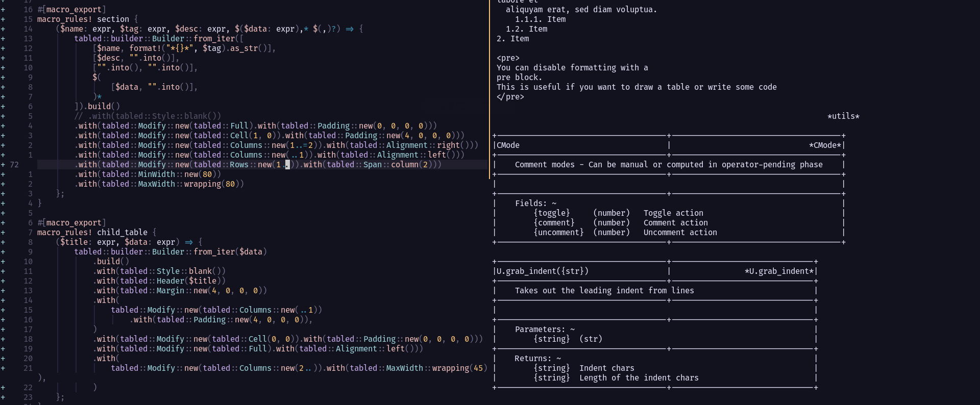Image resolution: width=980 pixels, height=405 pixels.
Task: Click 'MinWidth::new(80)' in the code
Action: 177,174
